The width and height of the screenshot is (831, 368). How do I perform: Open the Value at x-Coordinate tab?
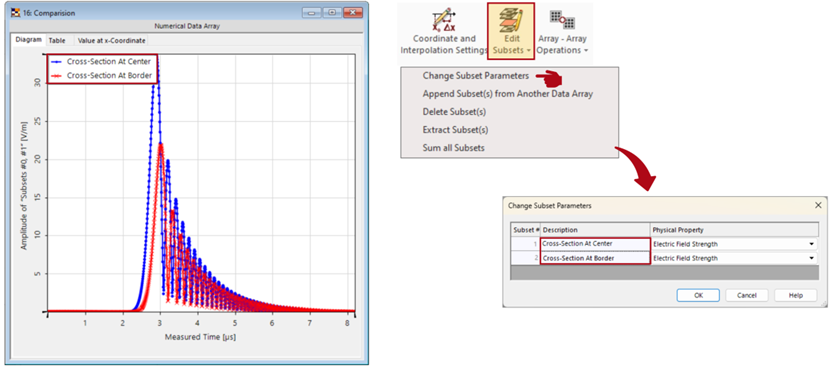(111, 40)
